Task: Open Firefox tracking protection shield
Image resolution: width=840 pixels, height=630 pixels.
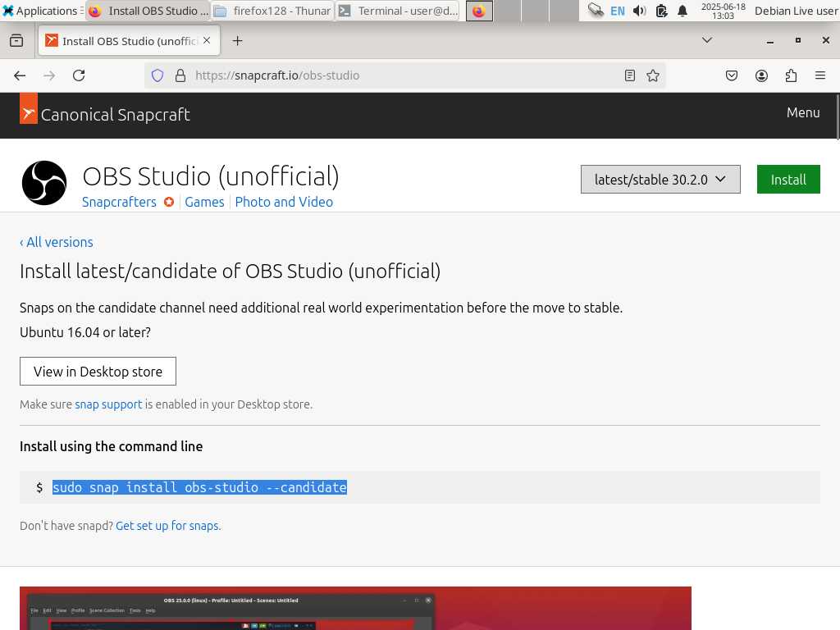Action: pos(157,75)
